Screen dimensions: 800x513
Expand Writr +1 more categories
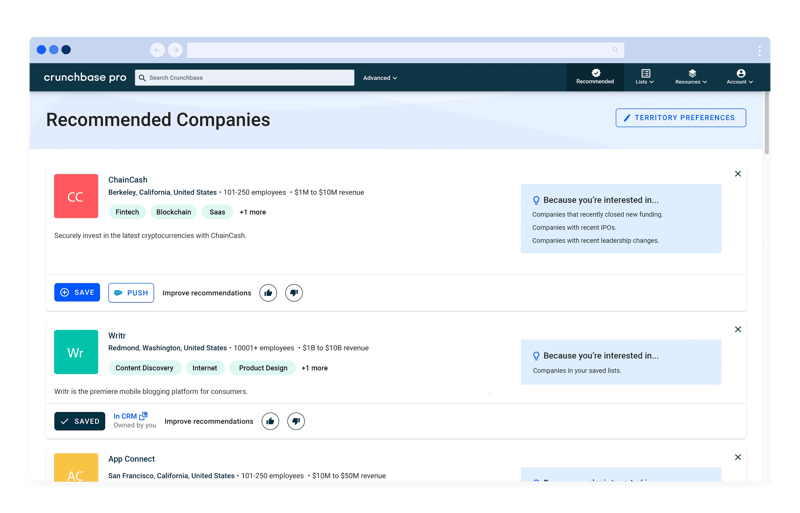pos(314,368)
